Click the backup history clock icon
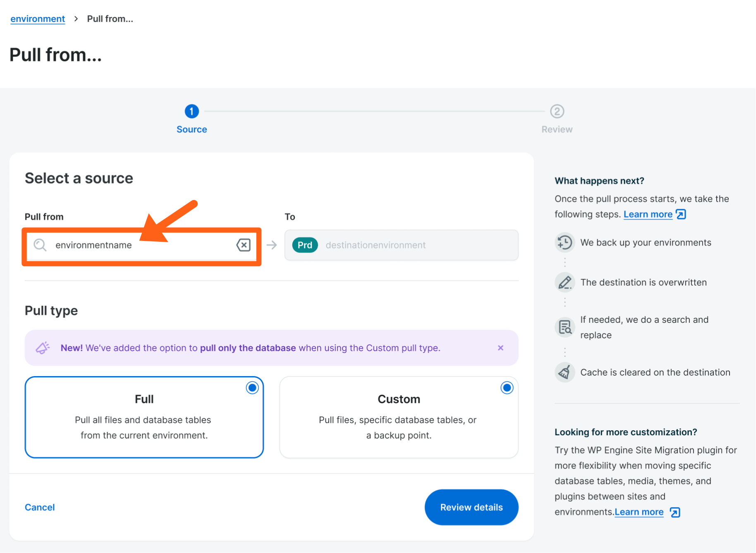This screenshot has width=756, height=553. (565, 243)
